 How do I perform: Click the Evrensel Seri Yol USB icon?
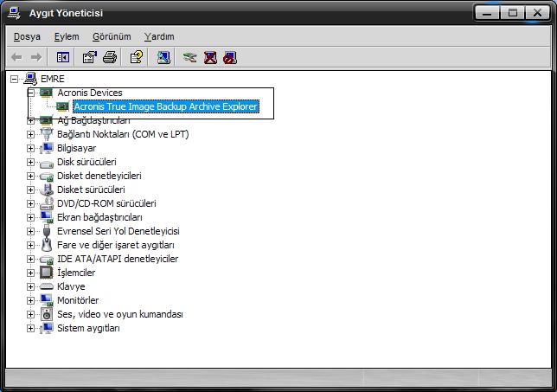coord(47,231)
